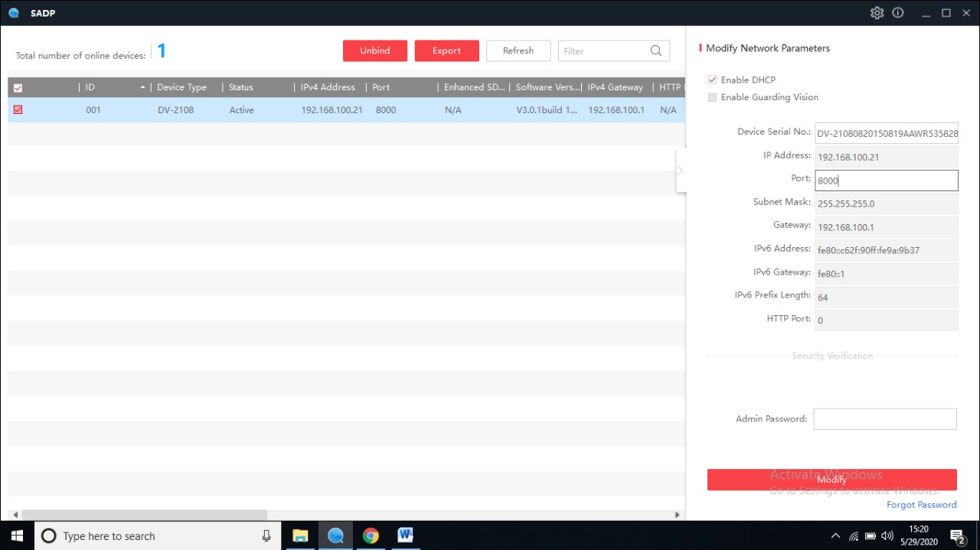Open the notification center icon
Screen dimensions: 980x550
coord(957,535)
